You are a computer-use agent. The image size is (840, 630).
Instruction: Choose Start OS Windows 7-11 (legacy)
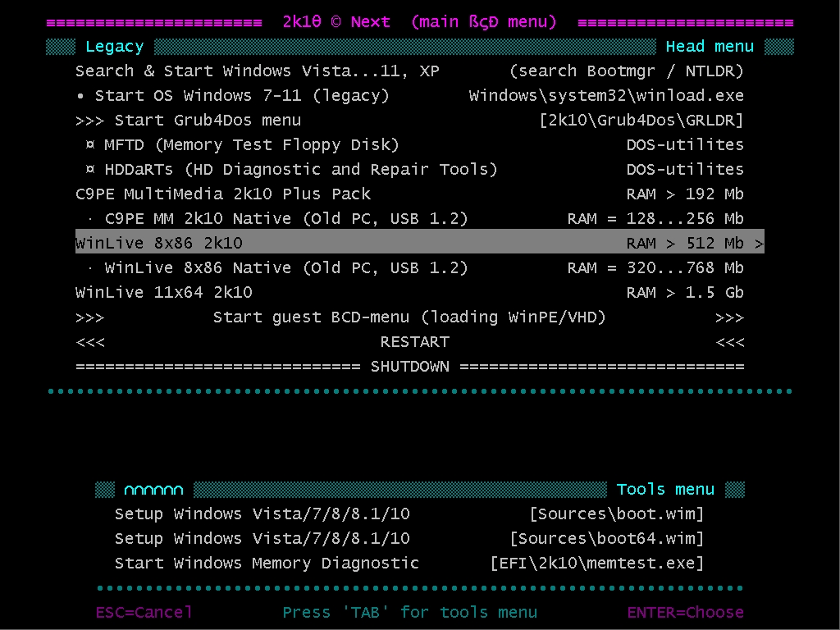tap(241, 96)
